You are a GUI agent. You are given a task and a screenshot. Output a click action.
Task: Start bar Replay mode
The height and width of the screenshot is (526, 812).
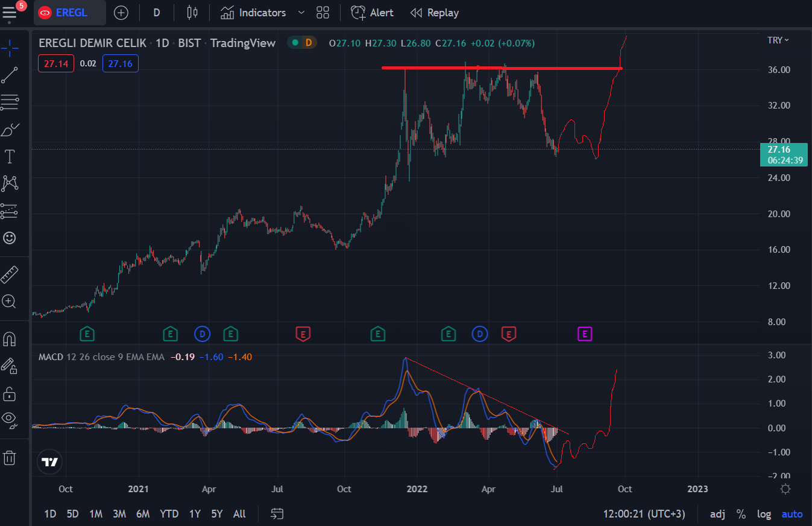pos(435,13)
